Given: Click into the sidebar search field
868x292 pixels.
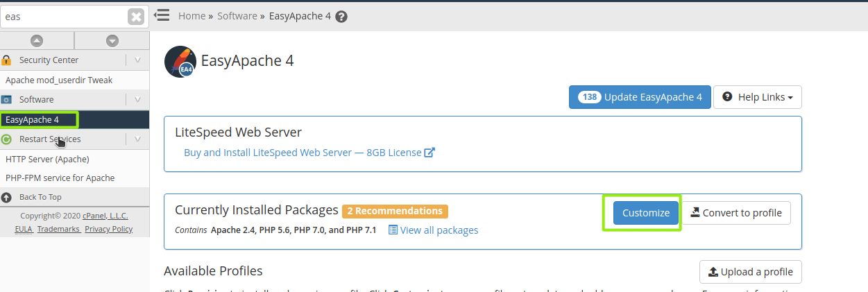Looking at the screenshot, I should pyautogui.click(x=64, y=17).
